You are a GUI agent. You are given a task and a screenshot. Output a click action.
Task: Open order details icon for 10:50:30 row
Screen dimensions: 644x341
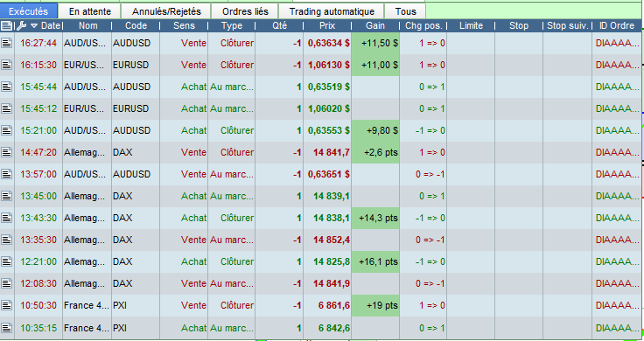pyautogui.click(x=7, y=305)
